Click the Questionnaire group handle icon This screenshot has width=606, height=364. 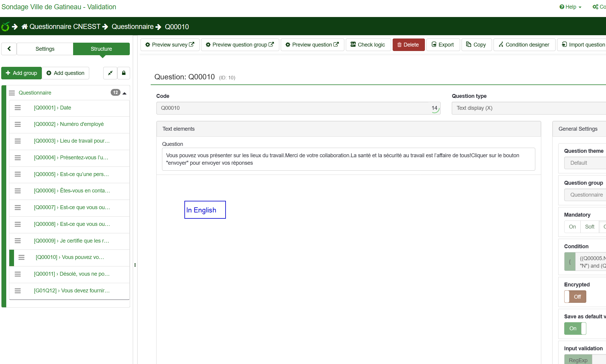pyautogui.click(x=12, y=93)
